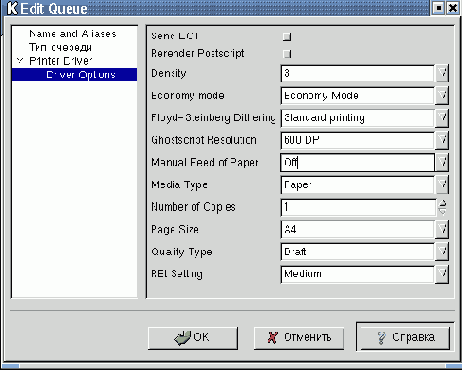Click the 600 DPI resolution field
This screenshot has height=370, width=462.
click(x=357, y=140)
